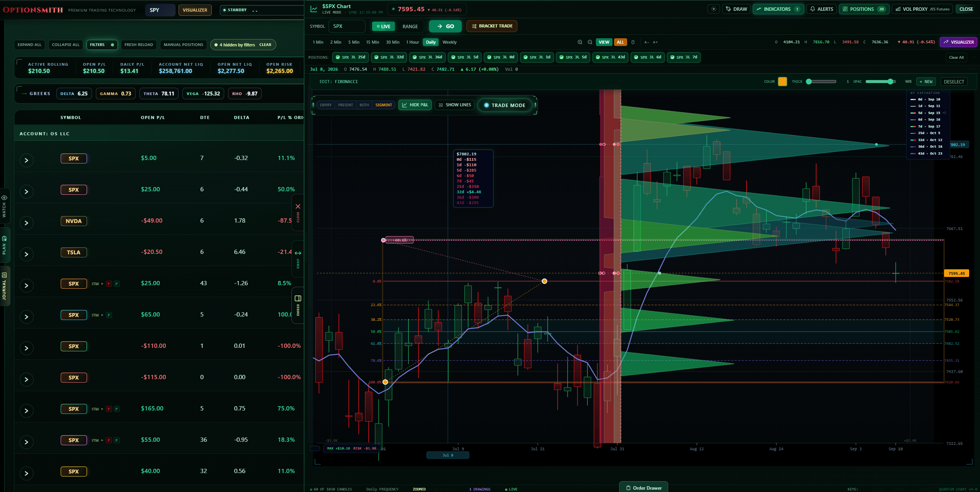The width and height of the screenshot is (980, 492).
Task: Uncheck the SPX 3L 32d position chip
Action: pyautogui.click(x=388, y=57)
